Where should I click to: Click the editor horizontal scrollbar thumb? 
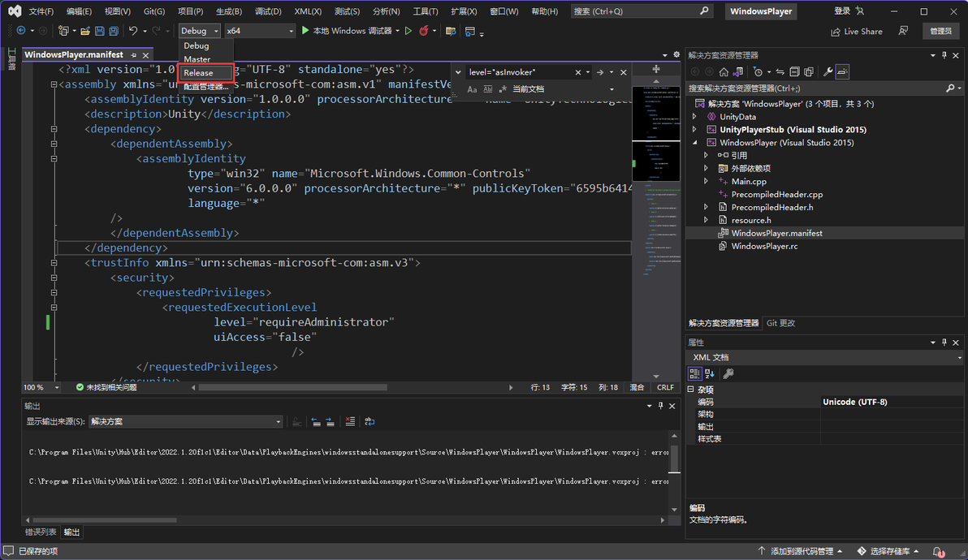pyautogui.click(x=293, y=388)
